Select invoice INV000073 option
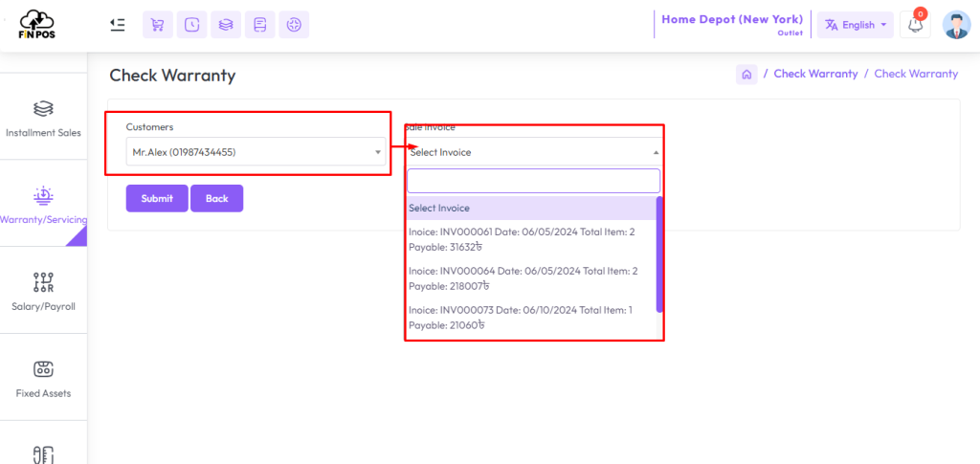This screenshot has width=980, height=464. point(531,318)
